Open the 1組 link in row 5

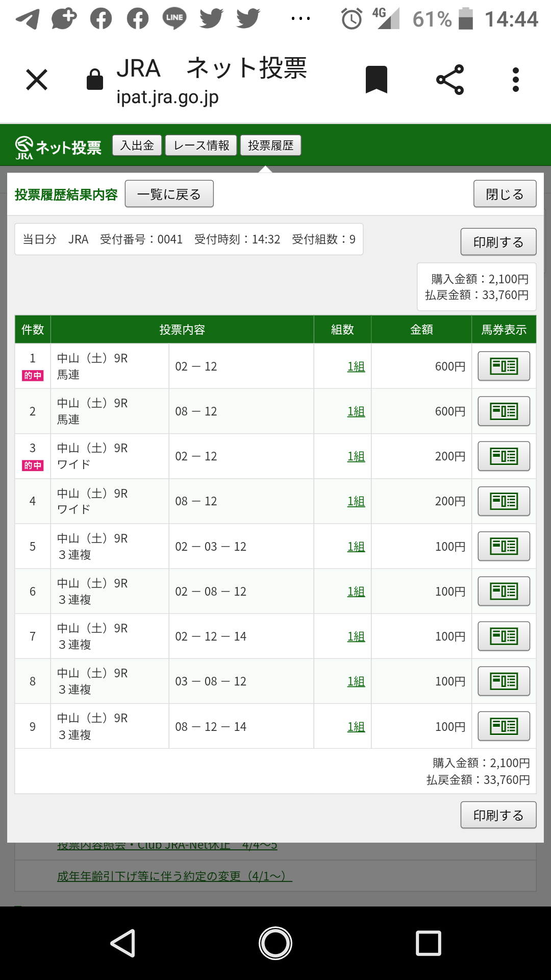pyautogui.click(x=356, y=547)
